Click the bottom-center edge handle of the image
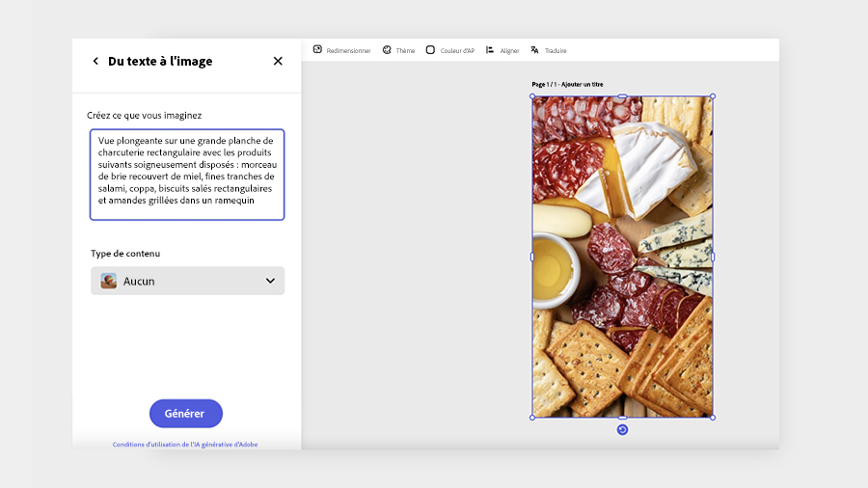This screenshot has height=488, width=868. pos(622,418)
